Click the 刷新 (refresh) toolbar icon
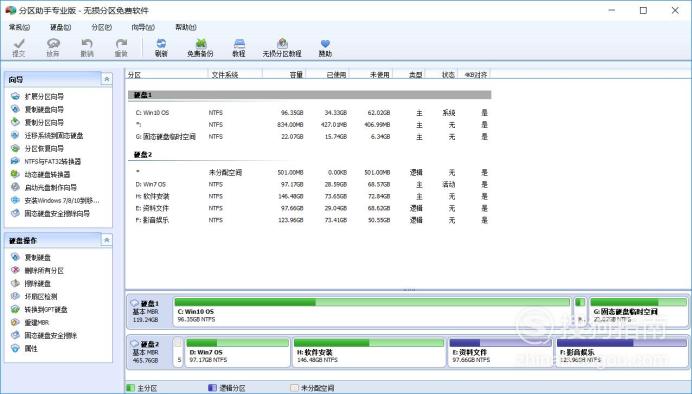 (161, 48)
